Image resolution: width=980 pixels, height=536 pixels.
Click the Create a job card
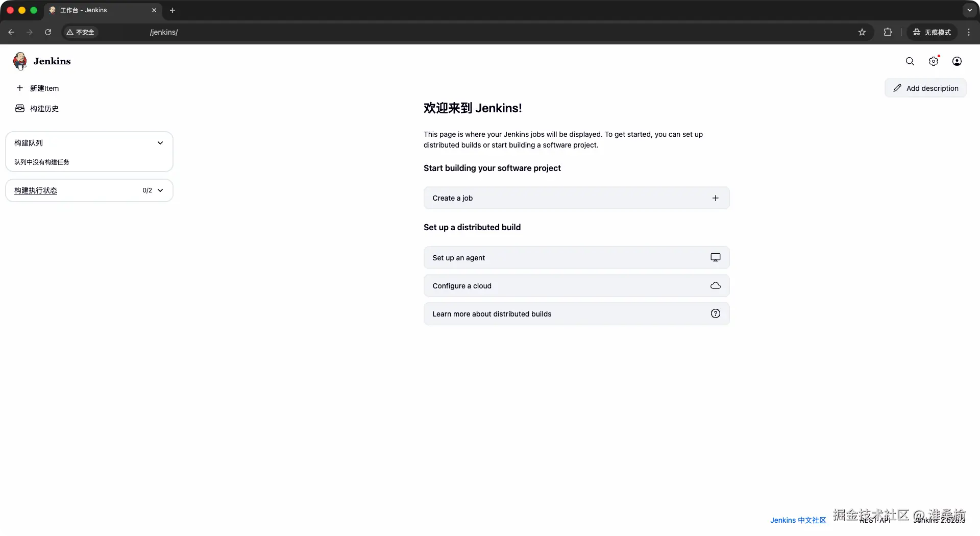click(x=576, y=198)
